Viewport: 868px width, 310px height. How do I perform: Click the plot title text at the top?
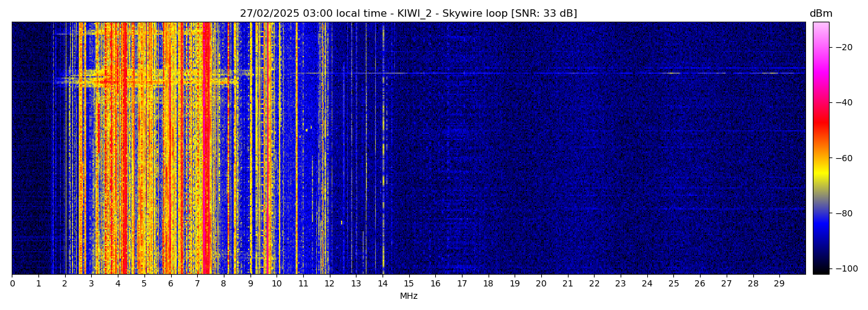point(409,14)
